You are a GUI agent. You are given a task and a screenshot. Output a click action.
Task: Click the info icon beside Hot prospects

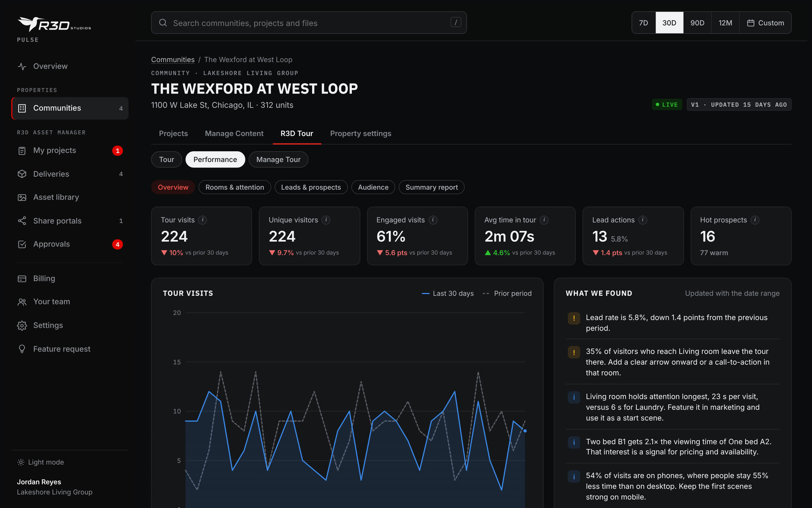(755, 220)
